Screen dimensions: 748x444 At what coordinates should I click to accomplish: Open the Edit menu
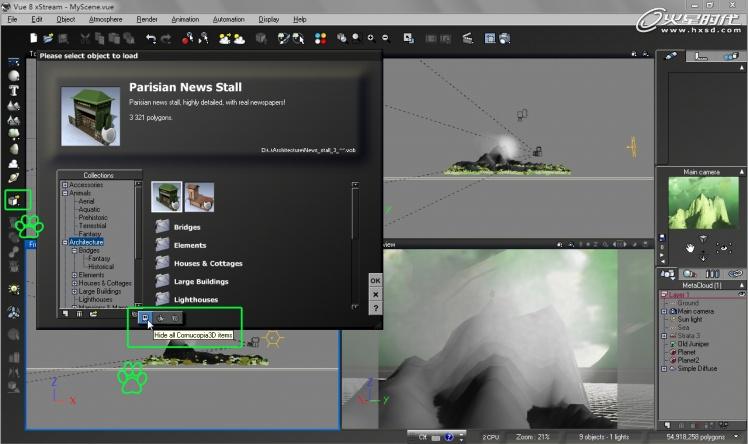37,20
